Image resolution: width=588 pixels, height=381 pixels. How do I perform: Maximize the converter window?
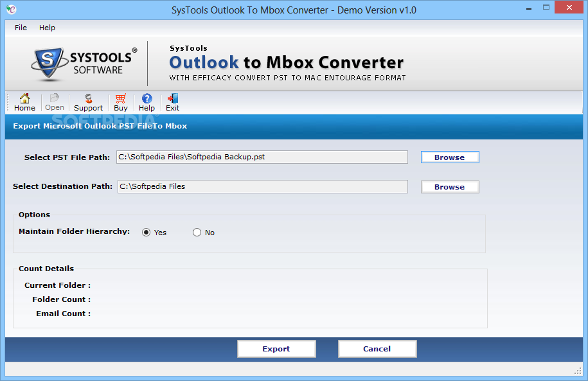point(546,8)
